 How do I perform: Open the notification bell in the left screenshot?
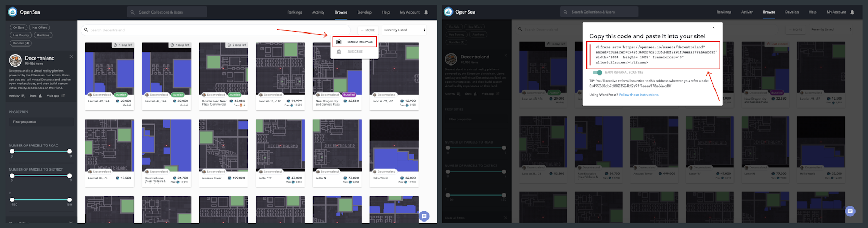click(x=426, y=12)
